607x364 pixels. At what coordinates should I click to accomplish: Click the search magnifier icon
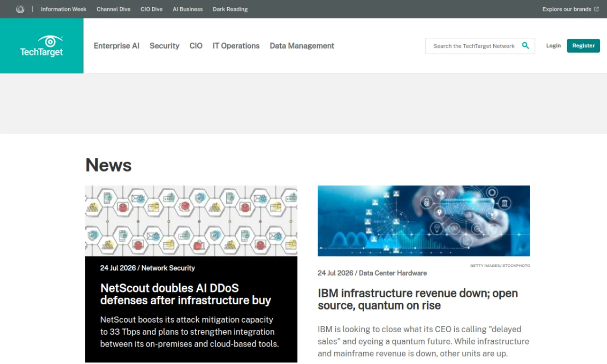click(x=525, y=45)
